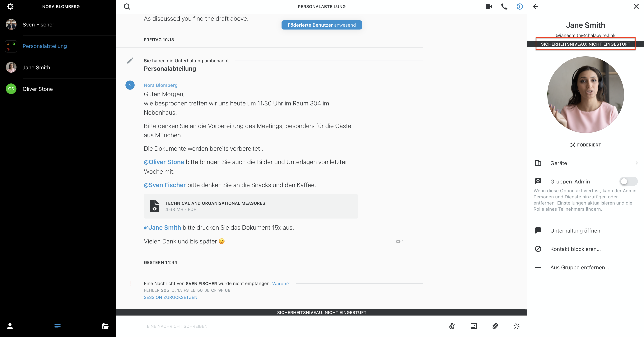
Task: Expand Geräte with the chevron arrow
Action: (637, 163)
